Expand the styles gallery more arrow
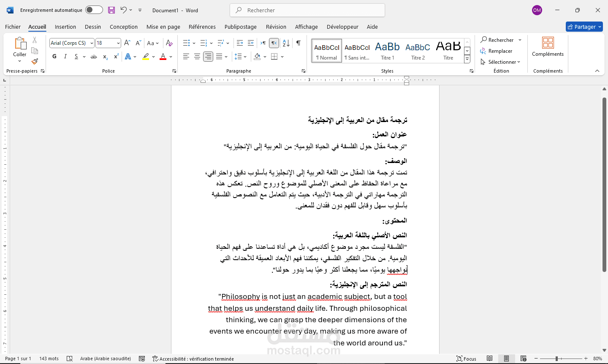608x364 pixels. (467, 59)
